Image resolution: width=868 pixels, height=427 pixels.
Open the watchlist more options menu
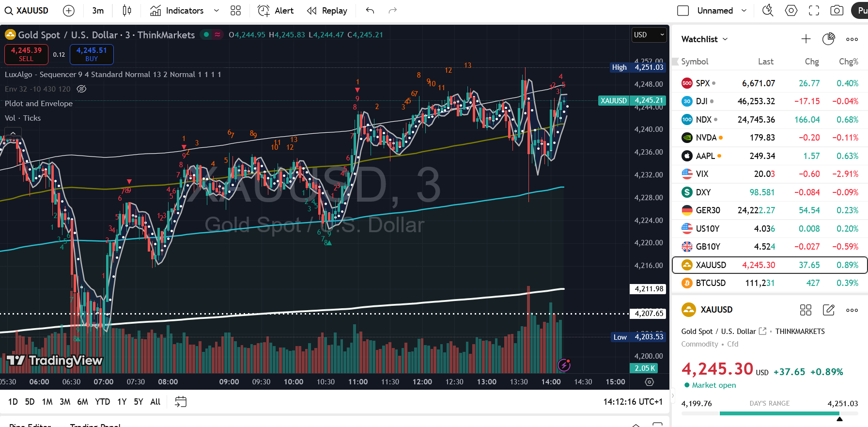(852, 39)
